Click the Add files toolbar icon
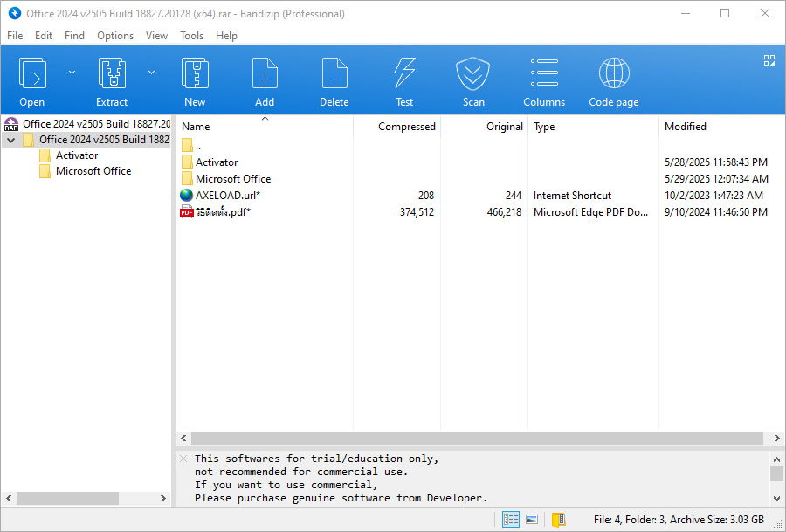 coord(265,73)
